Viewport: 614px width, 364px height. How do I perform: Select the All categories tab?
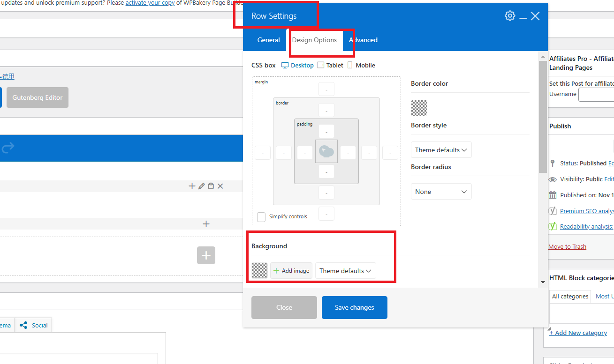click(x=570, y=296)
